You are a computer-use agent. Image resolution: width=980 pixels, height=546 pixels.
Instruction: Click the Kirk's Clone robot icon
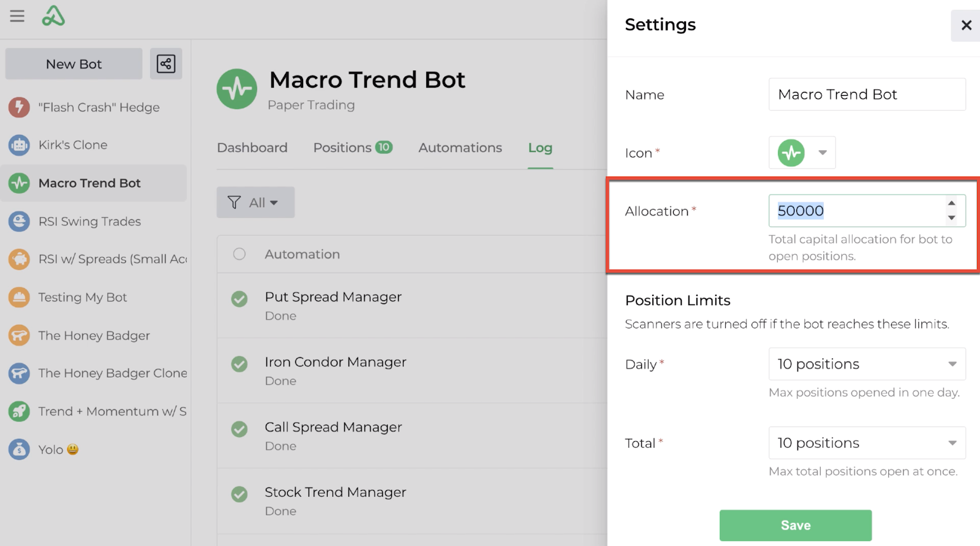click(19, 145)
